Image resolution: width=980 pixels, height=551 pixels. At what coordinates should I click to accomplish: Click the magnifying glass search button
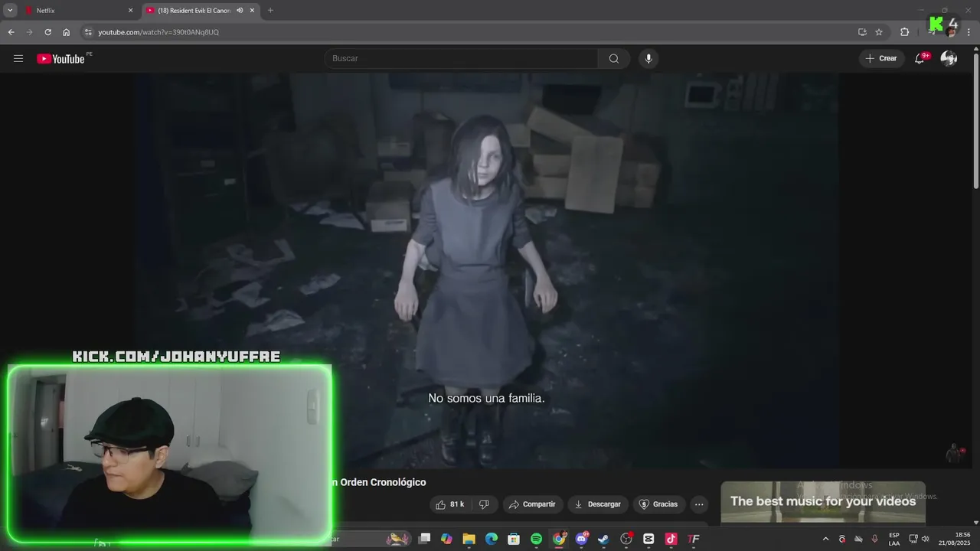click(x=614, y=59)
